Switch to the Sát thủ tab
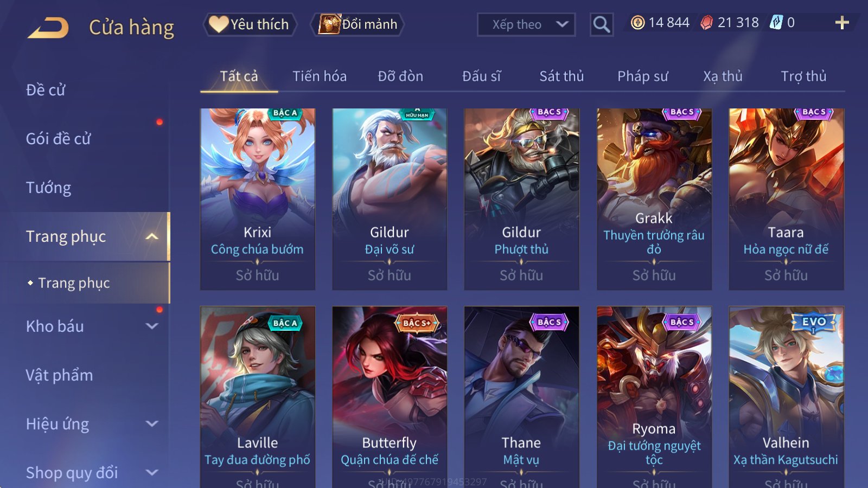868x488 pixels. pyautogui.click(x=561, y=76)
